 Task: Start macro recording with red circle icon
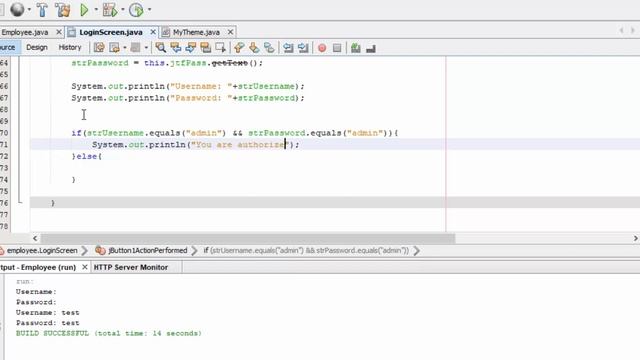[322, 48]
